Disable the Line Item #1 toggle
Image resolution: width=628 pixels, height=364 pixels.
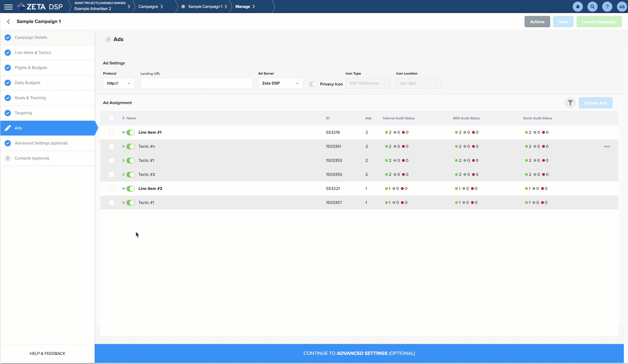(131, 132)
